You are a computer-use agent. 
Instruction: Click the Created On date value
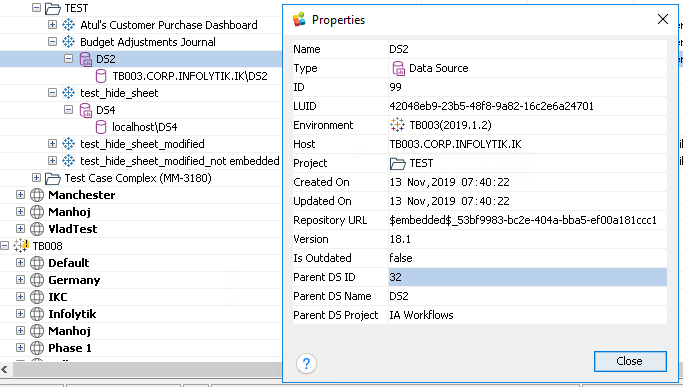449,182
